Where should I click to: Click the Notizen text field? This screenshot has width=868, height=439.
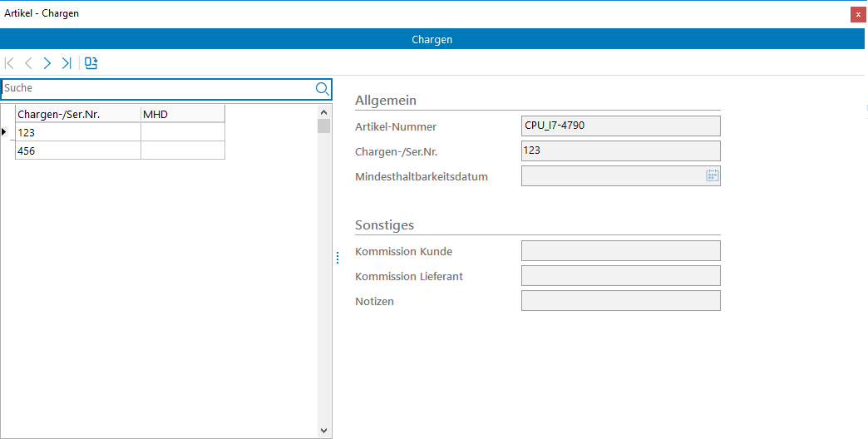pos(620,301)
